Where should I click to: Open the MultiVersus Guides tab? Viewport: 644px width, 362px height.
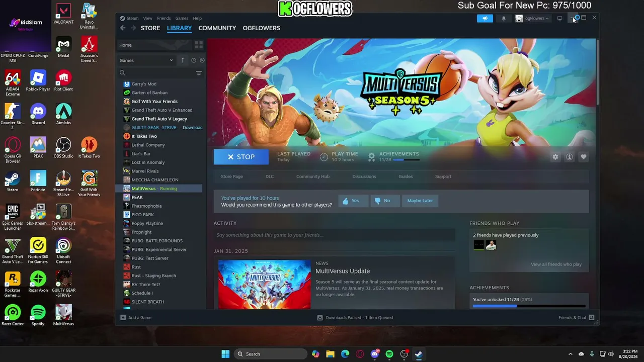[406, 176]
